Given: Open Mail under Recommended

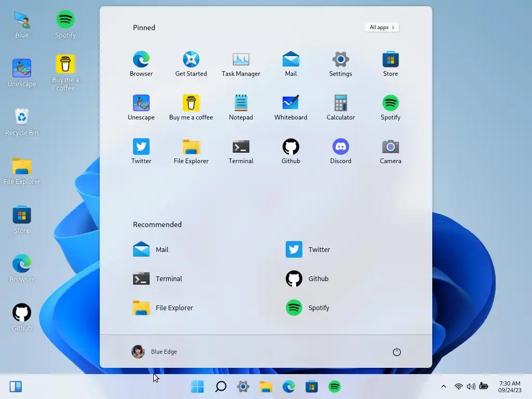Looking at the screenshot, I should 151,249.
